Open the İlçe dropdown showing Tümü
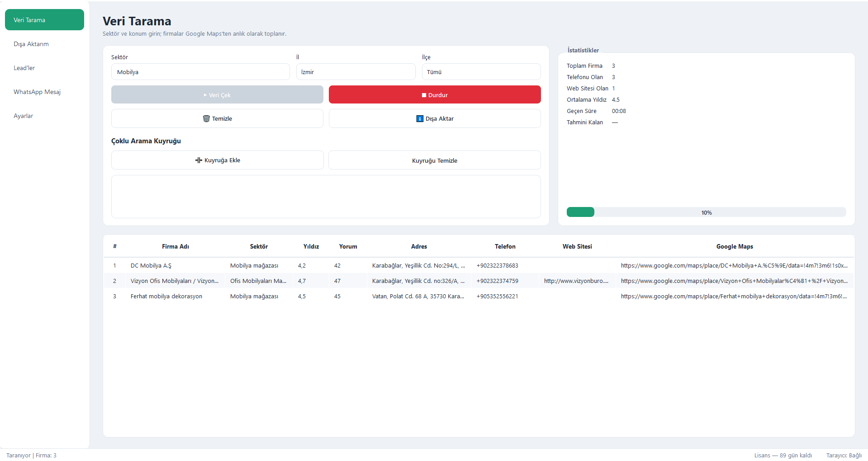Screen dimensions: 868x461 click(481, 72)
